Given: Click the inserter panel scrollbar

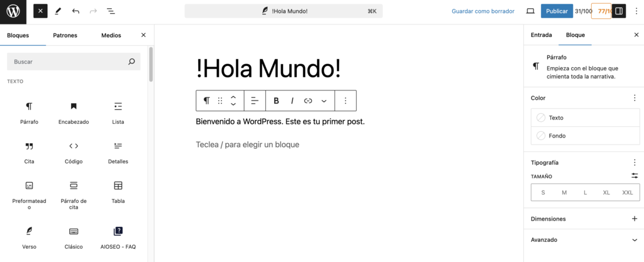Looking at the screenshot, I should (151, 64).
